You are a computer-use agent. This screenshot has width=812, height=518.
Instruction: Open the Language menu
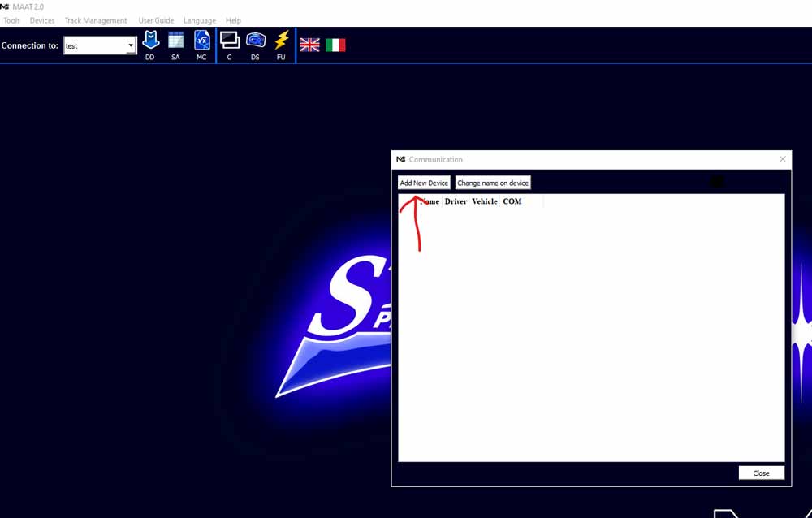(x=200, y=21)
